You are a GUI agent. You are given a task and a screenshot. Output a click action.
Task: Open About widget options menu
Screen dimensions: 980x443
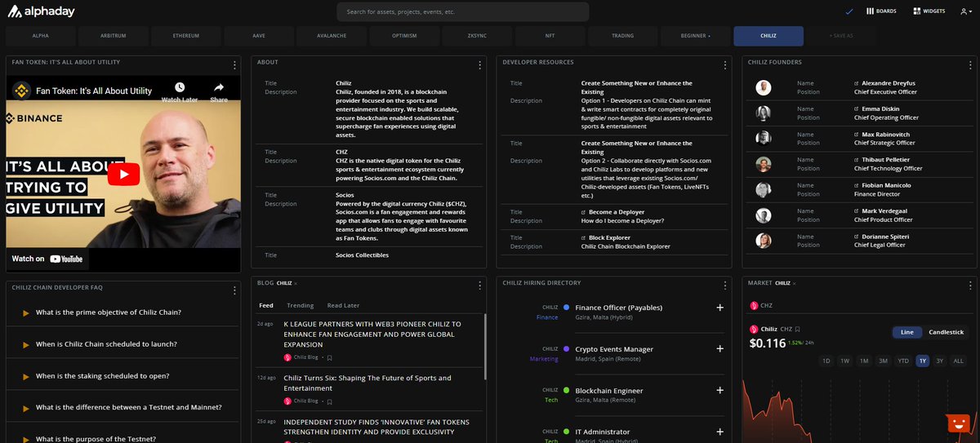479,64
